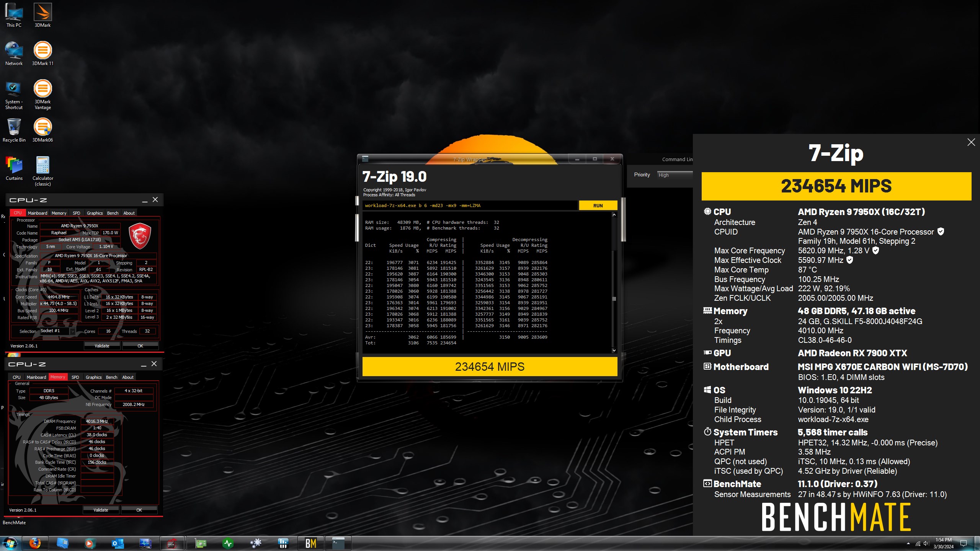
Task: Select the Network desktop icon
Action: (x=14, y=54)
